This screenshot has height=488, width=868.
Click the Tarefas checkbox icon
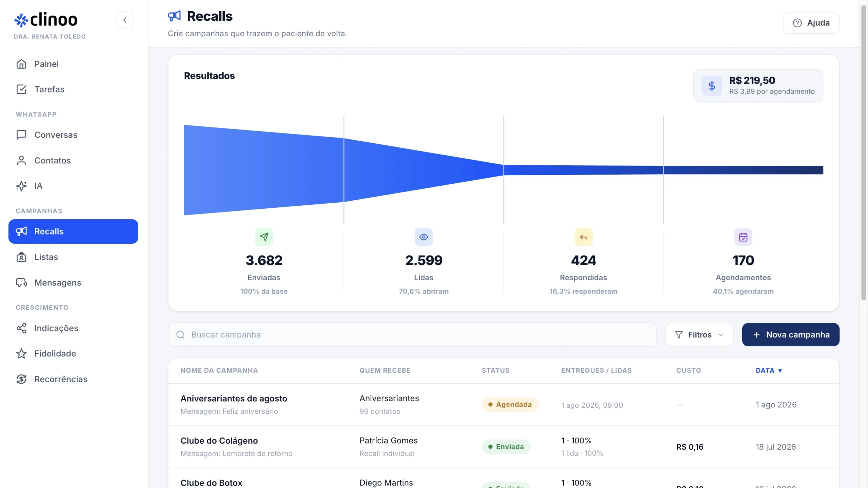(21, 89)
